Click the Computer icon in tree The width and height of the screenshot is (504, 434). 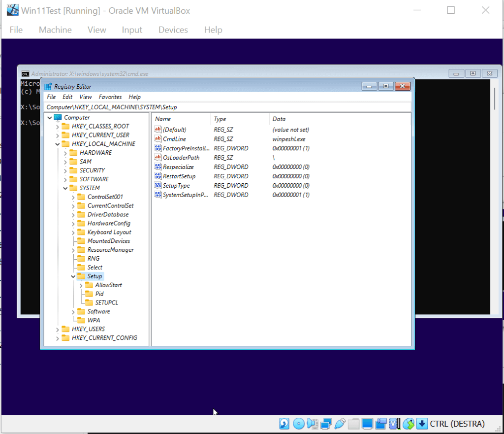tap(58, 117)
